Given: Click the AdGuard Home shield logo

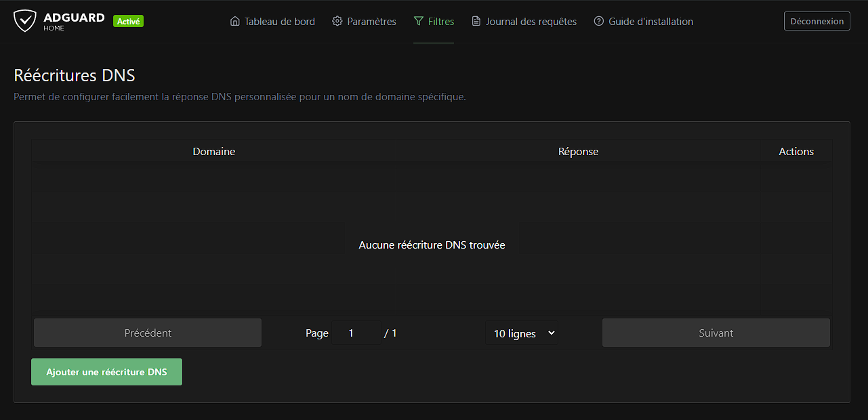Looking at the screenshot, I should point(25,21).
